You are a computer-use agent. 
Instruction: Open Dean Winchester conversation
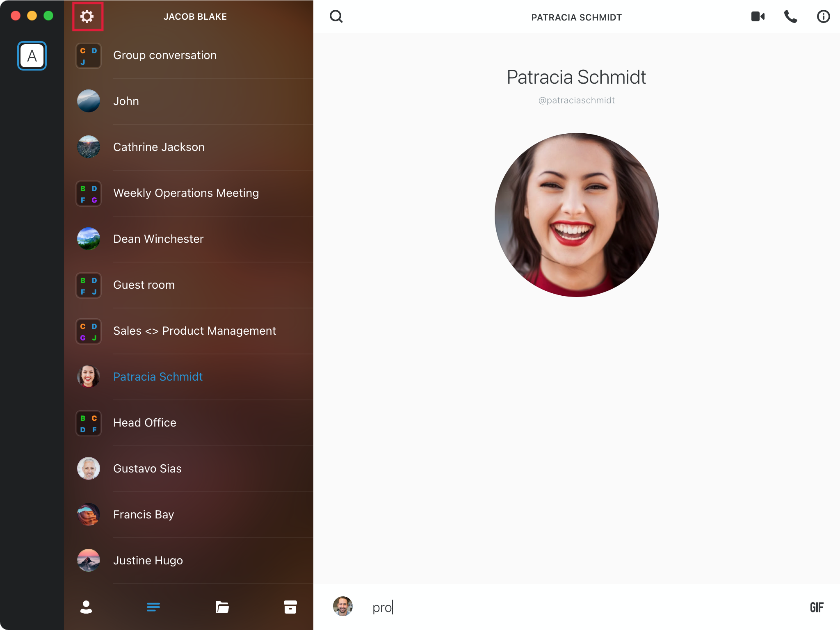pyautogui.click(x=189, y=239)
